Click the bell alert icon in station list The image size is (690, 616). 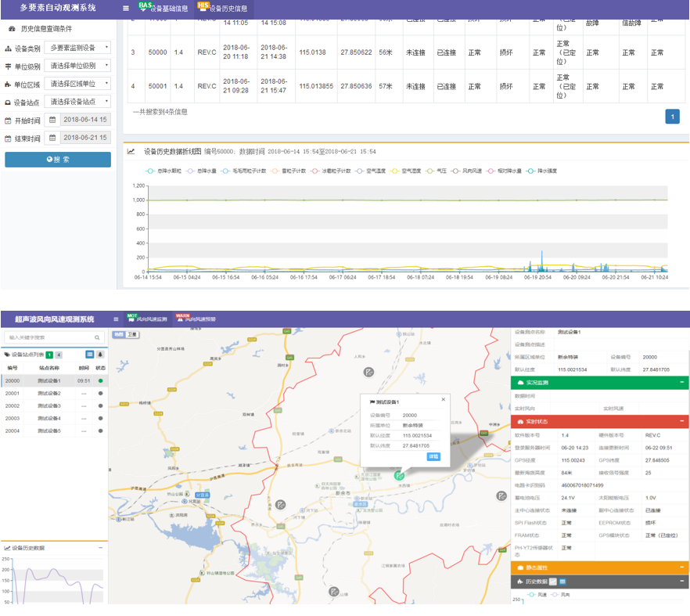click(x=100, y=355)
